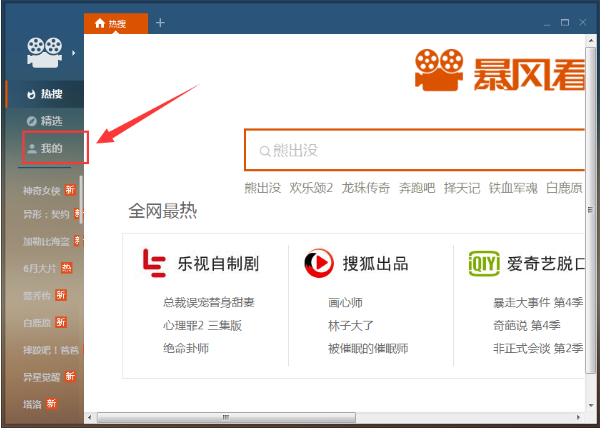The width and height of the screenshot is (600, 429).
Task: Close the window
Action: [582, 23]
